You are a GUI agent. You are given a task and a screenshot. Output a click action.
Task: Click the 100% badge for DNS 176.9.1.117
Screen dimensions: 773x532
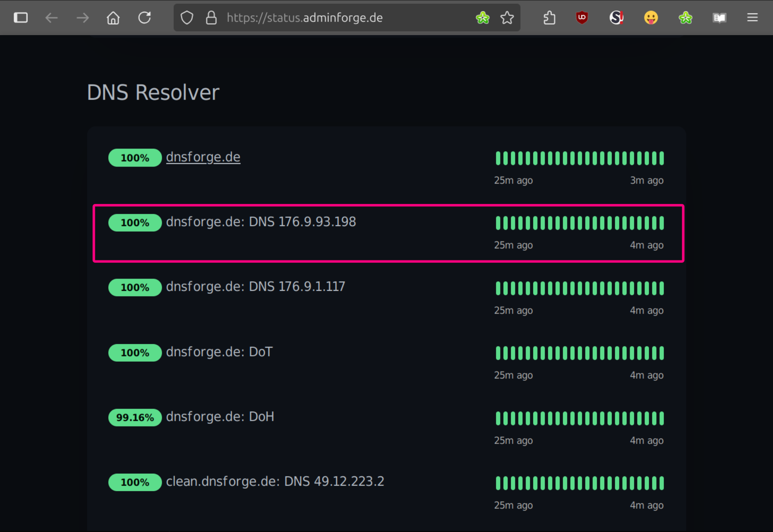pyautogui.click(x=135, y=287)
